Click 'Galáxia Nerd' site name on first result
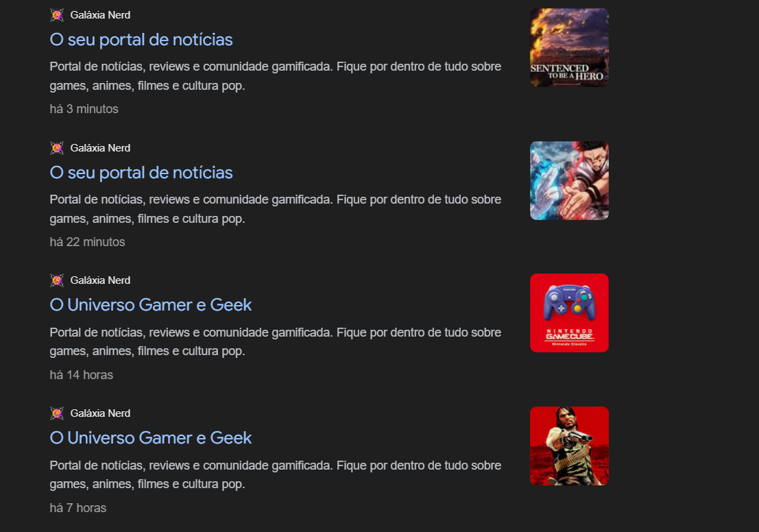The height and width of the screenshot is (532, 759). pos(100,15)
